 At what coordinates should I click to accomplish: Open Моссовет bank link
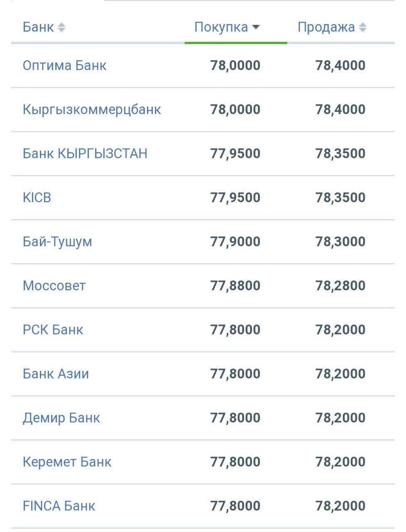point(54,286)
